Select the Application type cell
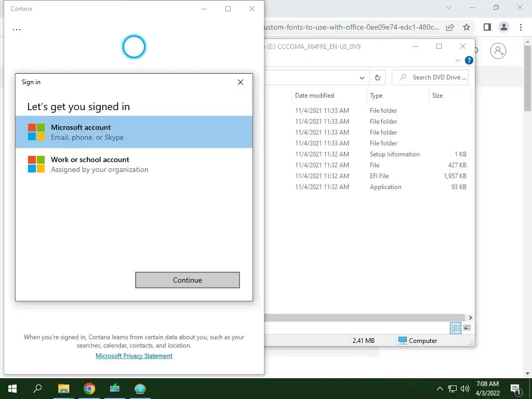Screen dimensions: 532x399 click(x=385, y=187)
